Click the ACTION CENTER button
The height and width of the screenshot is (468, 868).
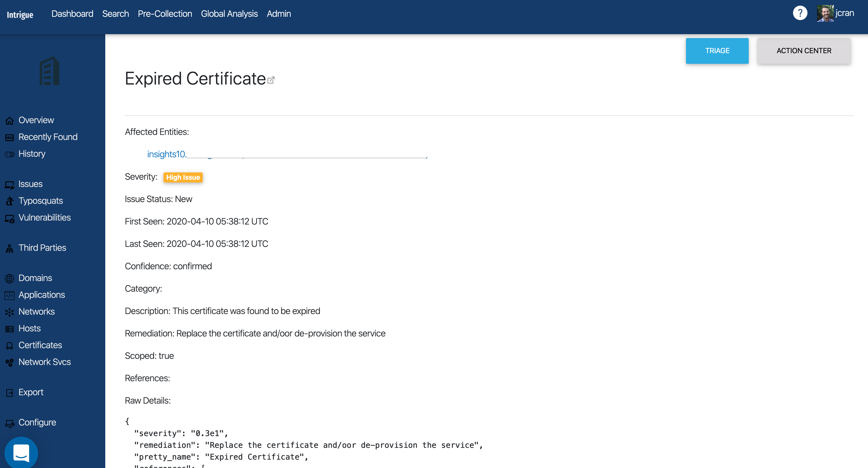[x=804, y=51]
